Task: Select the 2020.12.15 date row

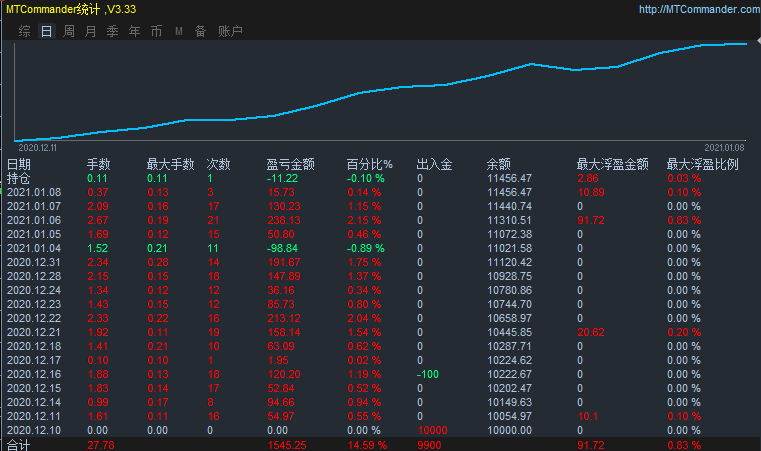Action: click(x=34, y=389)
